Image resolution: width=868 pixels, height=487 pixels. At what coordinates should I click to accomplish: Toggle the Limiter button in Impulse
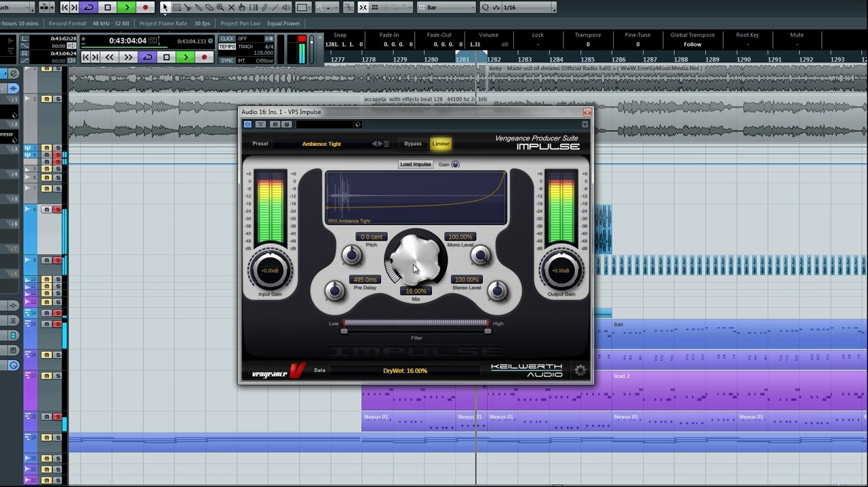tap(441, 144)
